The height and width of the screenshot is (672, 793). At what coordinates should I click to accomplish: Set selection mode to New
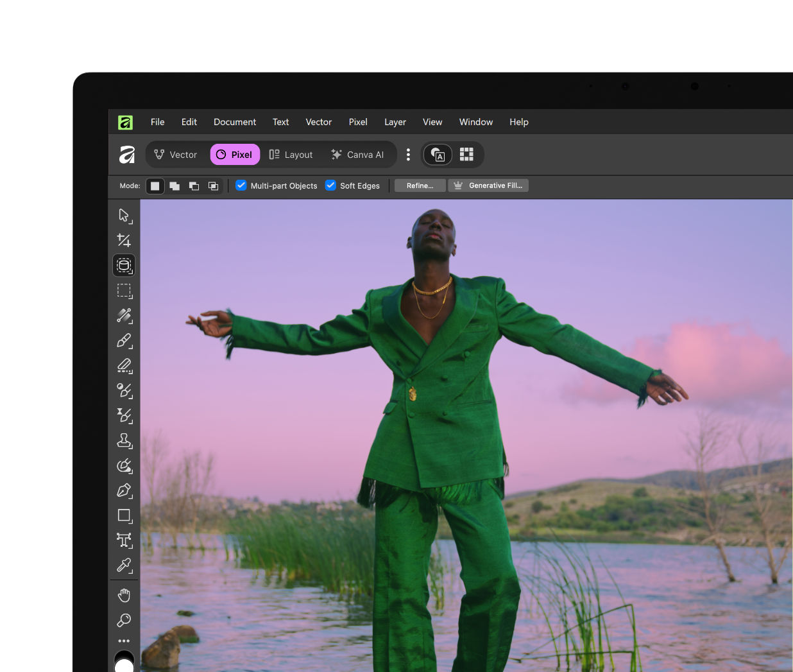[x=155, y=186]
